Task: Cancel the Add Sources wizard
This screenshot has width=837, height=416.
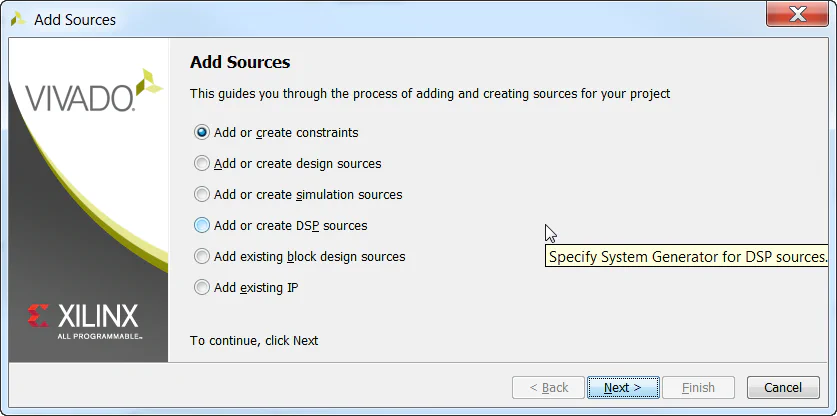Action: [783, 387]
